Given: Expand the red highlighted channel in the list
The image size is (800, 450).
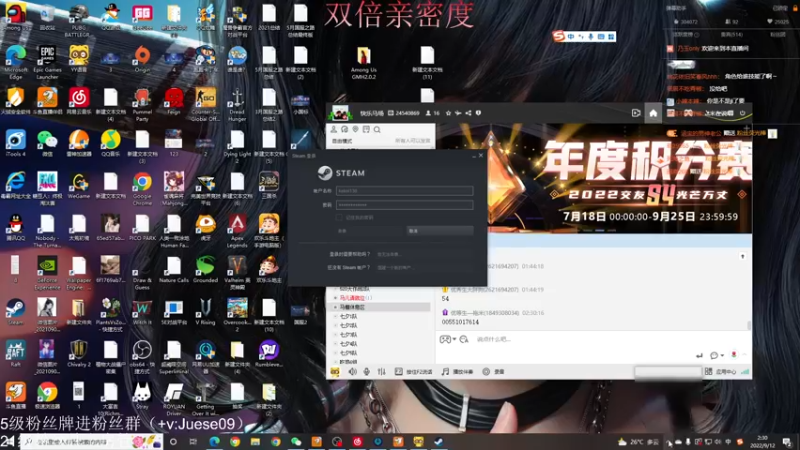Looking at the screenshot, I should point(335,298).
